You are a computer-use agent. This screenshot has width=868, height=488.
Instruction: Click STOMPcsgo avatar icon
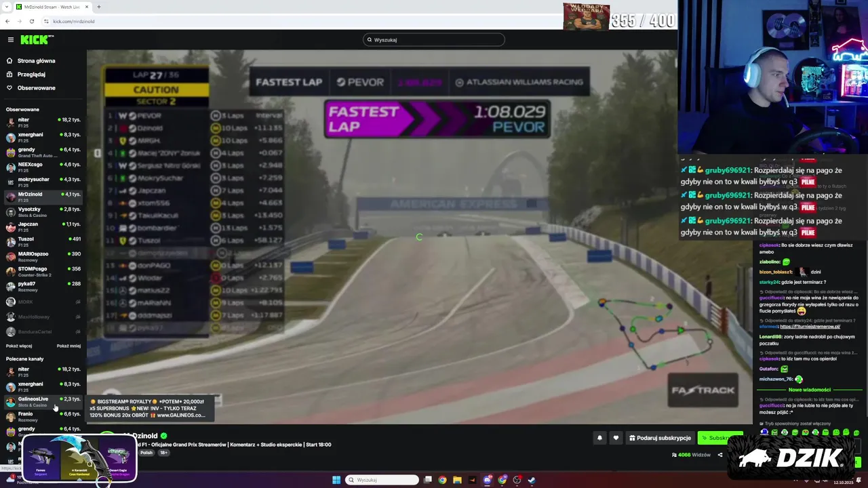11,272
